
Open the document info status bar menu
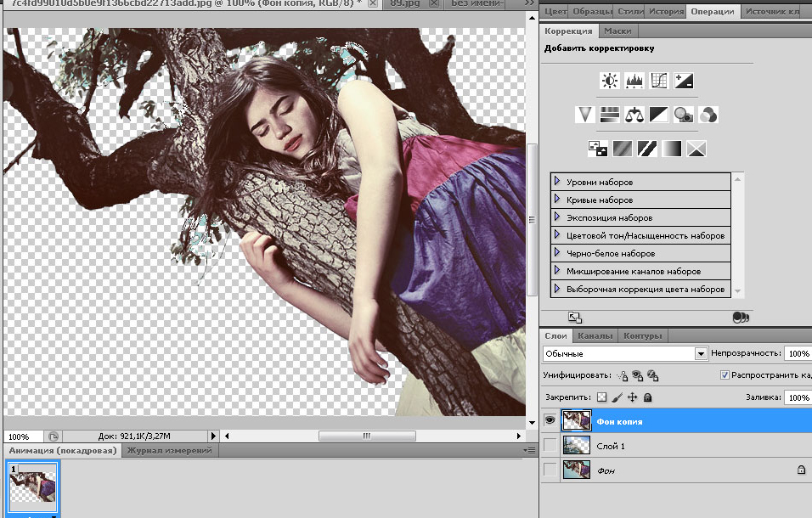click(213, 436)
